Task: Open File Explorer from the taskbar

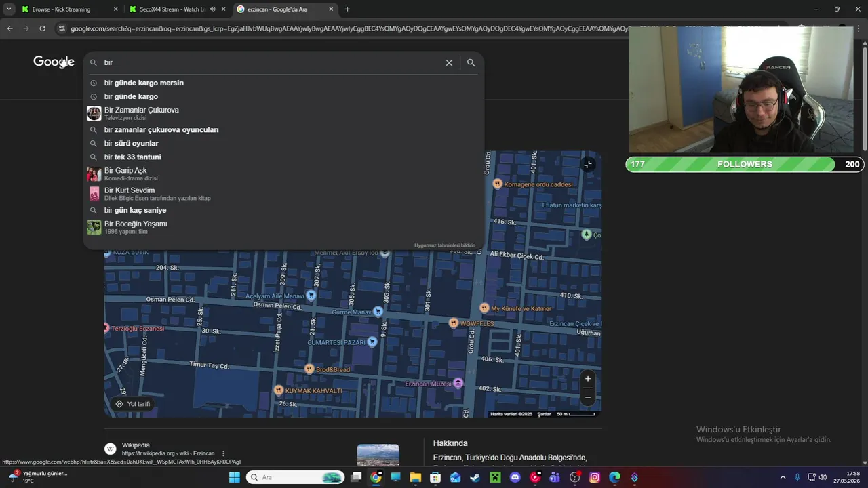Action: tap(416, 477)
